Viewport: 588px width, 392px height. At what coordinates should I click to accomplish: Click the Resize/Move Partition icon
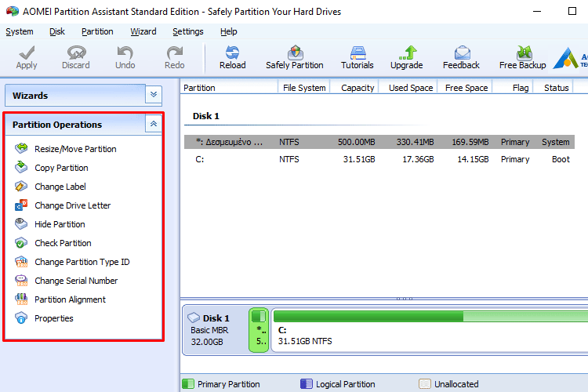pyautogui.click(x=21, y=148)
